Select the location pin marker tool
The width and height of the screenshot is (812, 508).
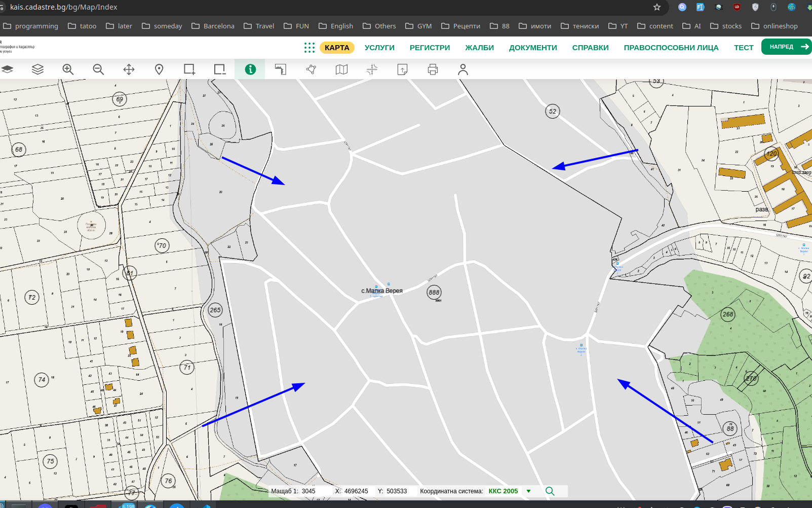[159, 69]
